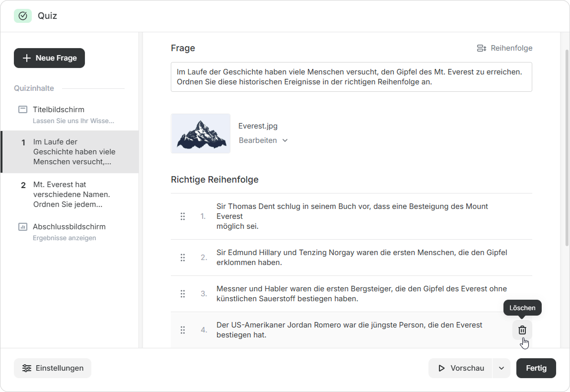Viewport: 570px width, 392px height.
Task: Add a new question with Neue Frage
Action: [x=49, y=58]
